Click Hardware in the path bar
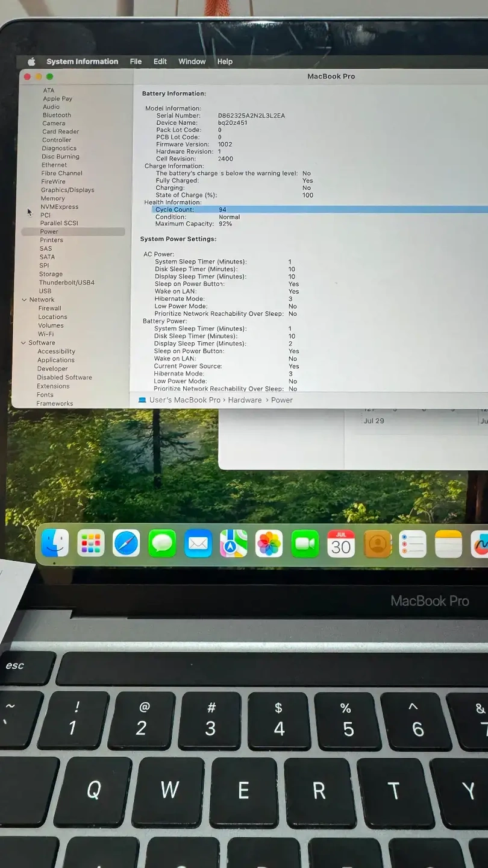Image resolution: width=488 pixels, height=868 pixels. click(245, 400)
